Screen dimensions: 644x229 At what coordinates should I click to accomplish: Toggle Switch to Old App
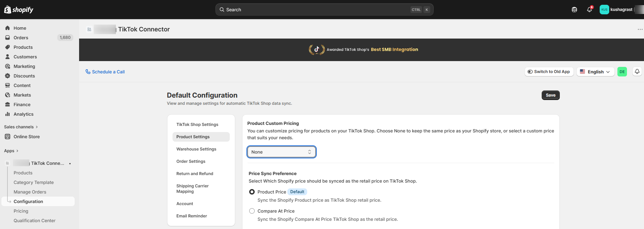point(549,72)
